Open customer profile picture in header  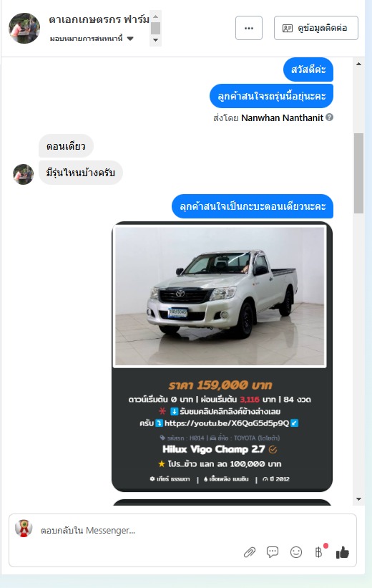point(24,28)
